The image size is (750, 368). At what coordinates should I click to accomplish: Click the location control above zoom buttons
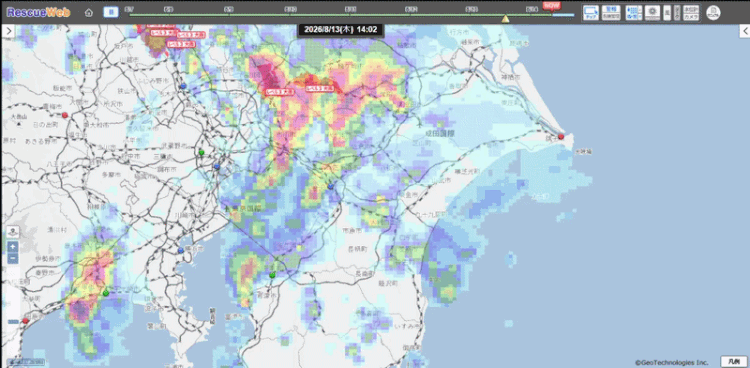13,232
